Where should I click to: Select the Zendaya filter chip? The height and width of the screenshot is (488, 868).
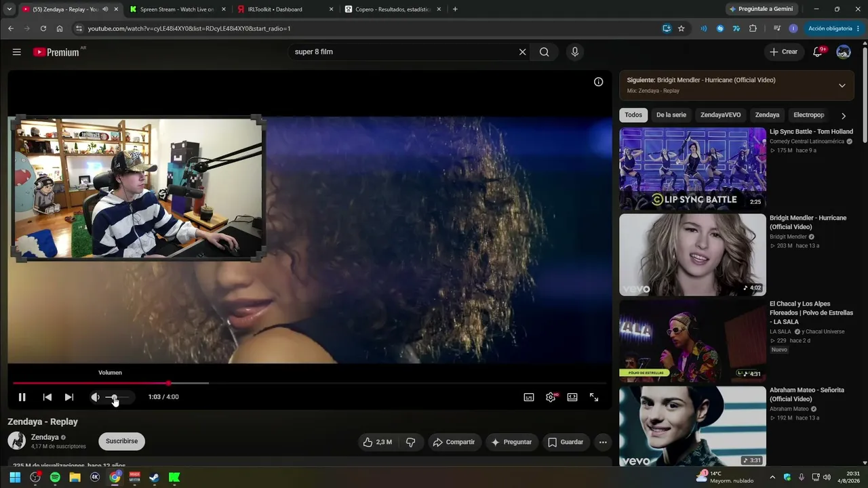point(768,115)
